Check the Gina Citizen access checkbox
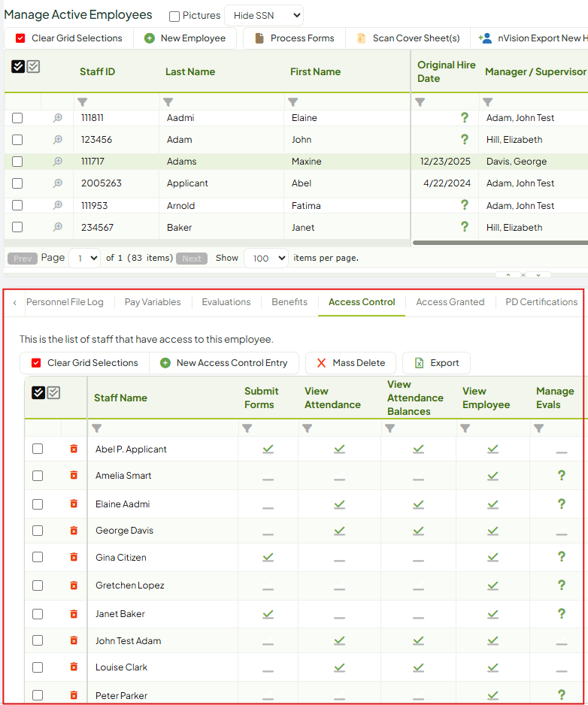This screenshot has width=588, height=705. click(38, 557)
